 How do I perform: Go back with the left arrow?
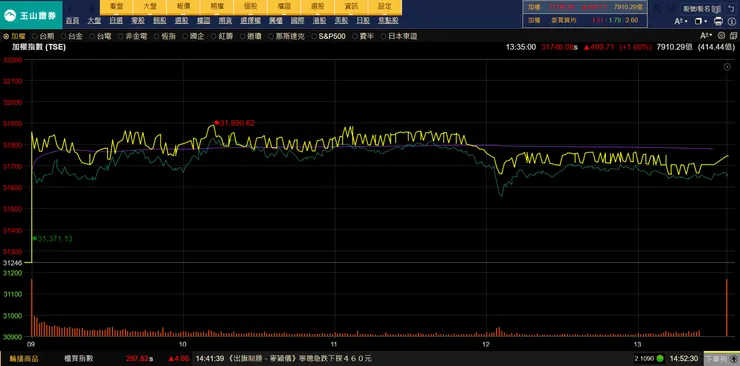point(71,9)
